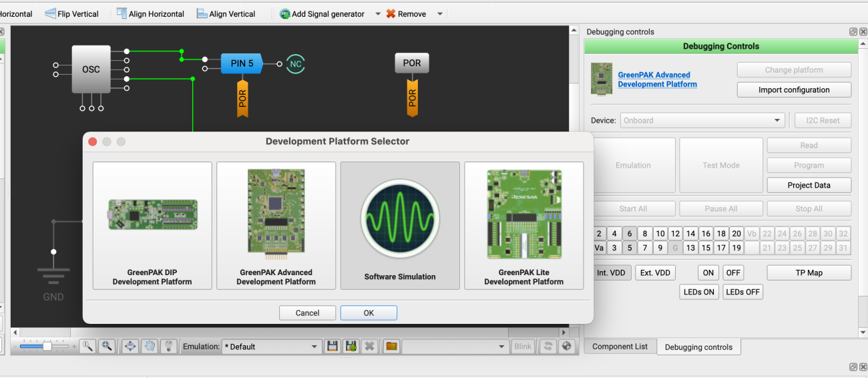Click canvas vertical scrollbar up arrow
The image size is (868, 378).
574,31
